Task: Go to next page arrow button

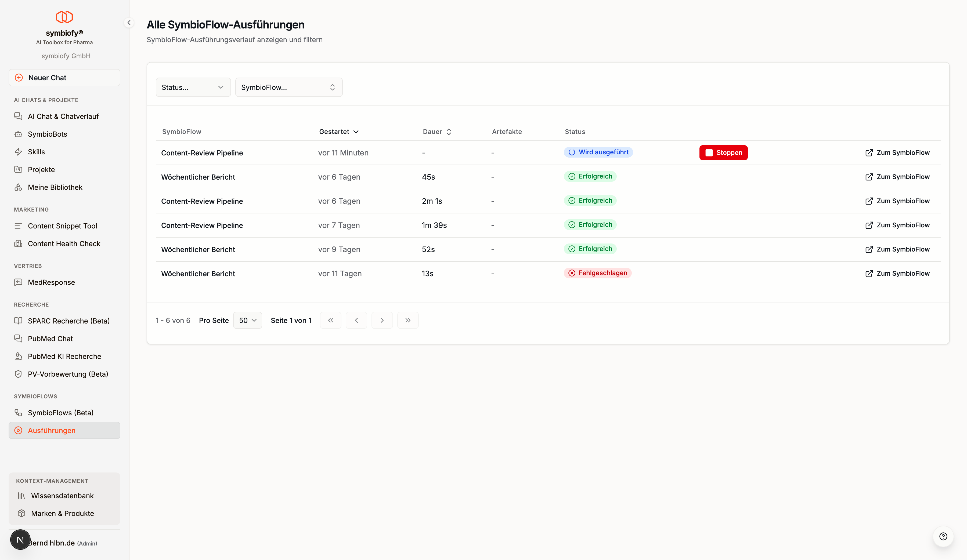Action: (x=382, y=320)
